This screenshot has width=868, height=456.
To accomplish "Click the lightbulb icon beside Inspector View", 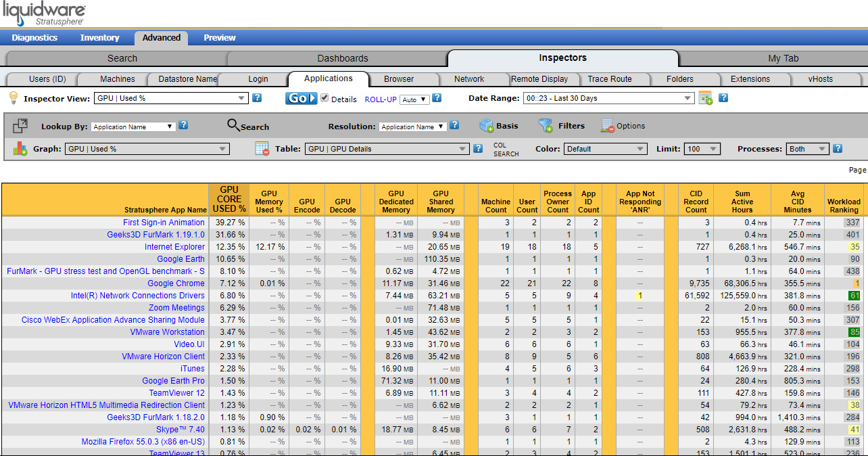I will 13,98.
